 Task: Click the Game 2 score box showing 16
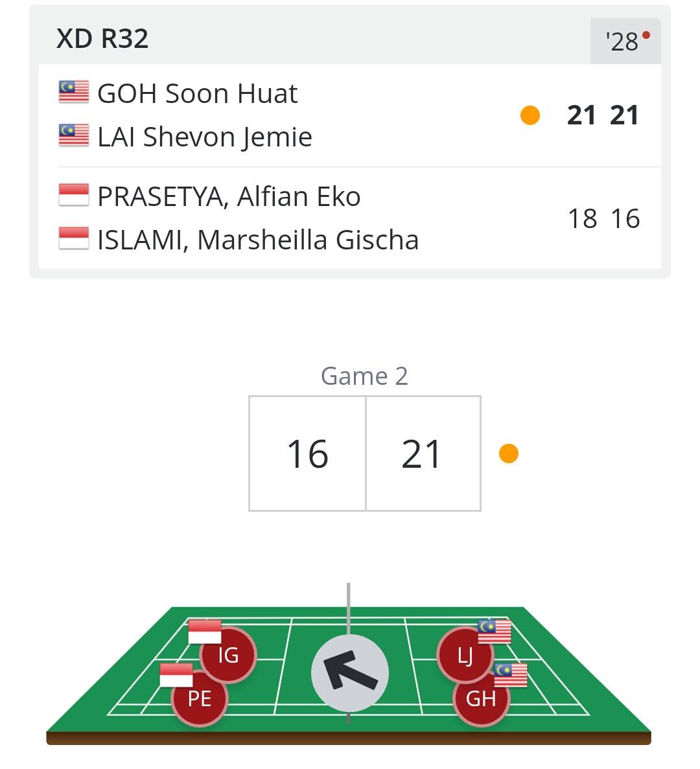tap(307, 453)
